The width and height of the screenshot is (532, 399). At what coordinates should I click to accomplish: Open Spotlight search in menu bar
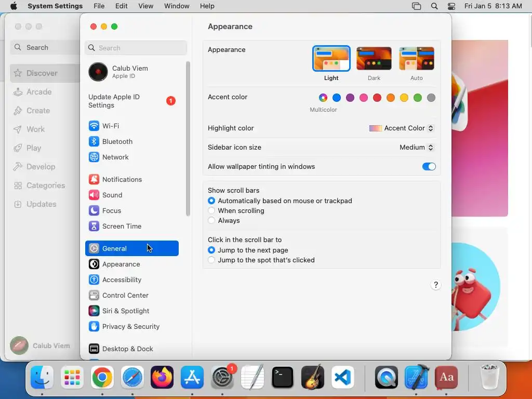[x=434, y=6]
